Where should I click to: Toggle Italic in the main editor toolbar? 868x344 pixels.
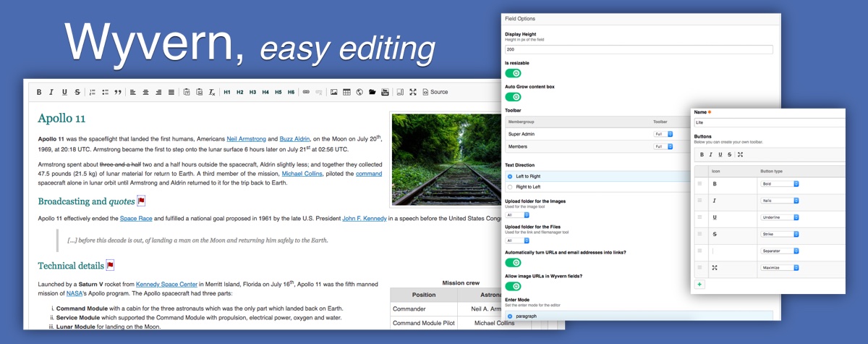coord(51,92)
